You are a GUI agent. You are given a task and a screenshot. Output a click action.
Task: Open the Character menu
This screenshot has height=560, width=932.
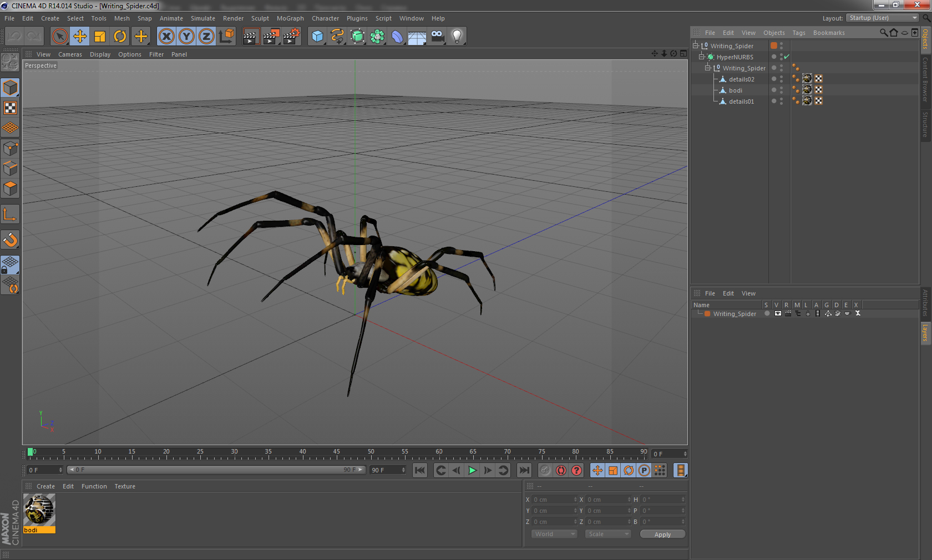point(325,18)
